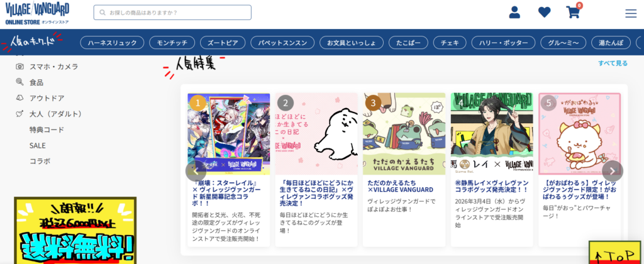The height and width of the screenshot is (264, 644).
Task: Open the hamburger menu icon
Action: coord(631,14)
